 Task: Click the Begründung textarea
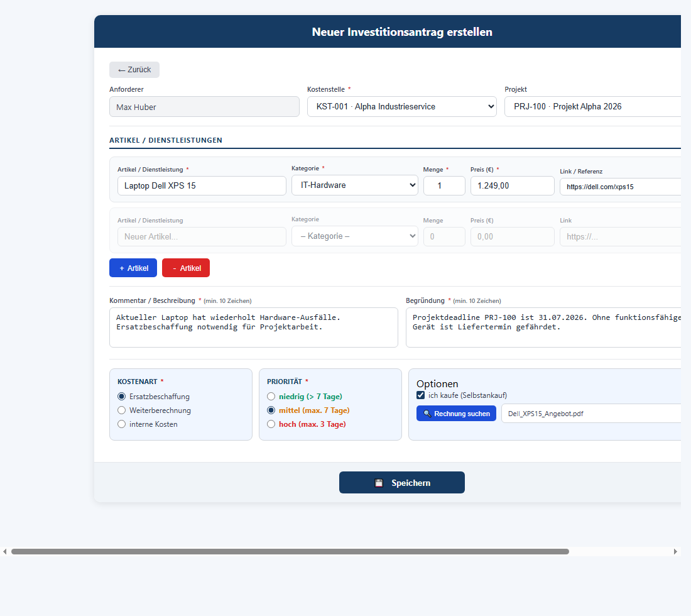pos(543,327)
